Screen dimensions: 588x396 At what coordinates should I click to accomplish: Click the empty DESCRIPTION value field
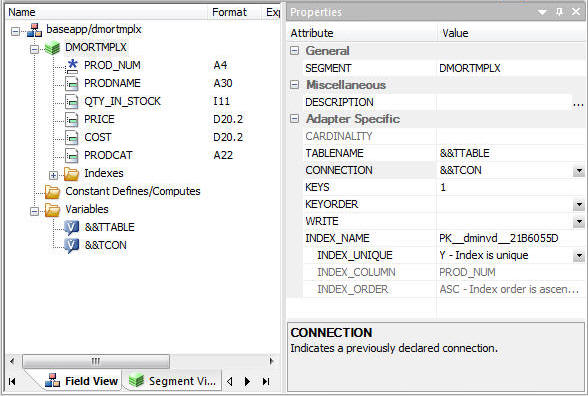click(504, 102)
